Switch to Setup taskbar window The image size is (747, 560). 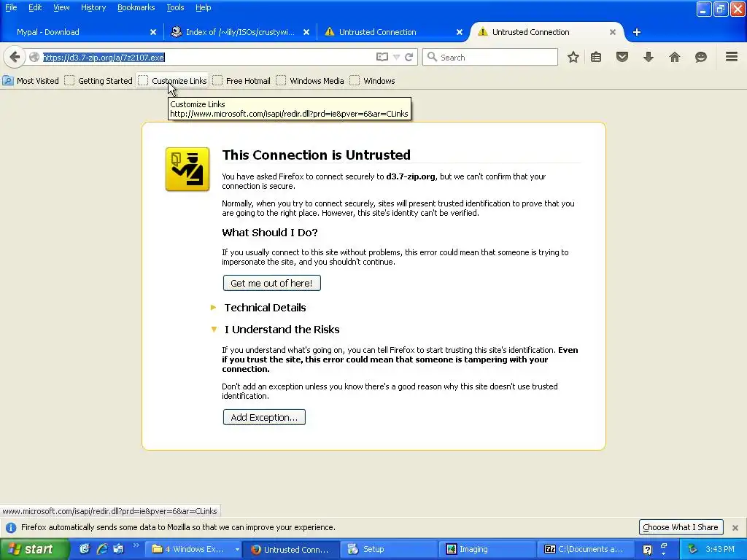(x=390, y=549)
